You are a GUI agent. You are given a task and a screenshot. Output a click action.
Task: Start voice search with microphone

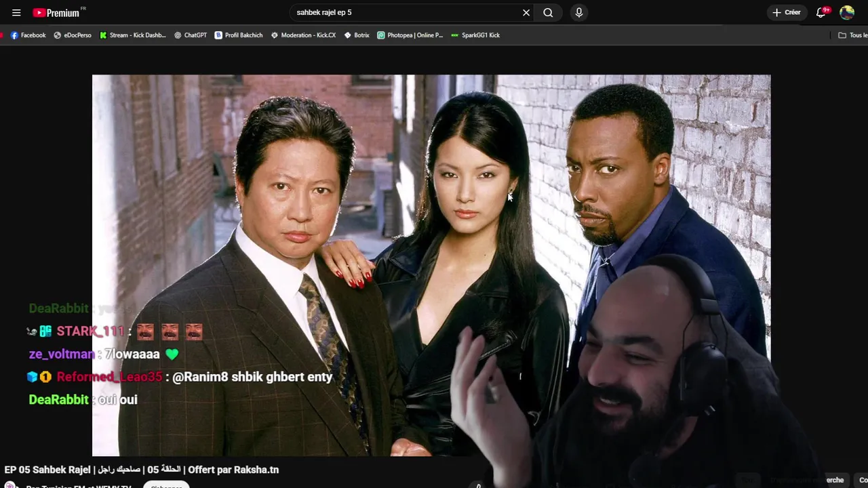click(578, 12)
